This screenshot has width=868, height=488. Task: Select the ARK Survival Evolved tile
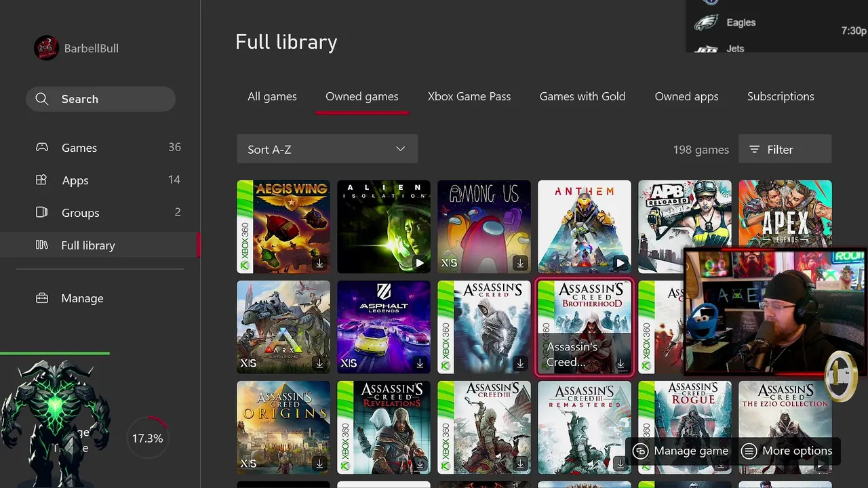tap(283, 327)
